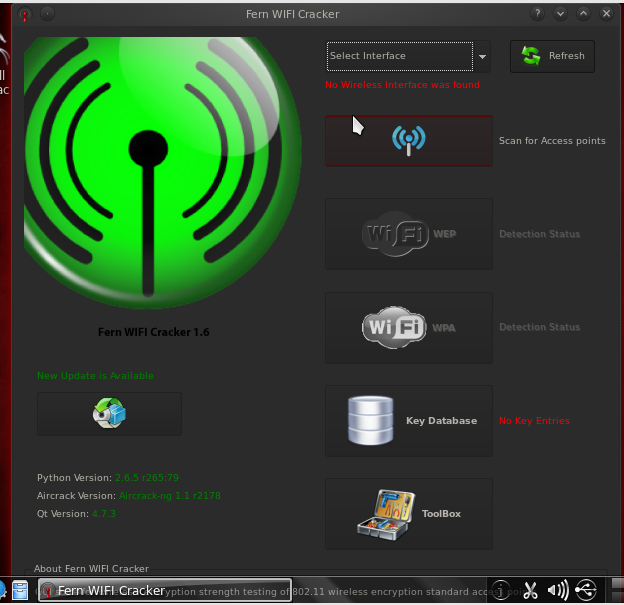Open the scissors clipboard tray icon
This screenshot has height=605, width=624.
pos(530,590)
